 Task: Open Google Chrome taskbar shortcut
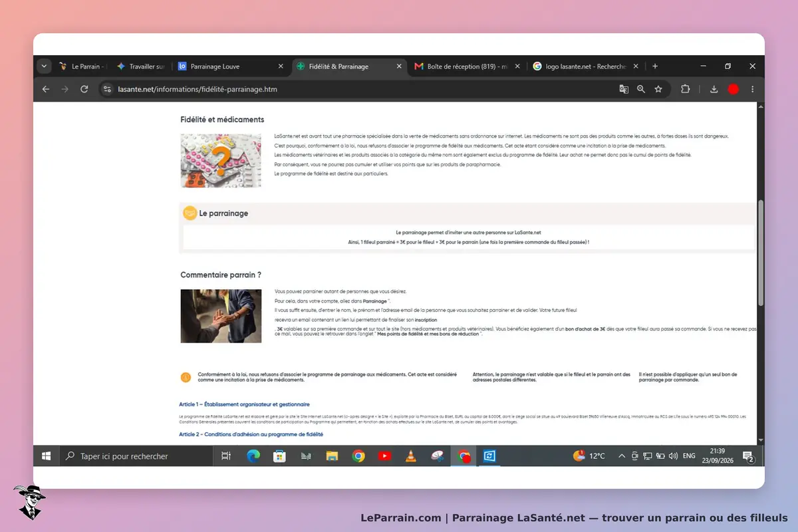coord(358,456)
